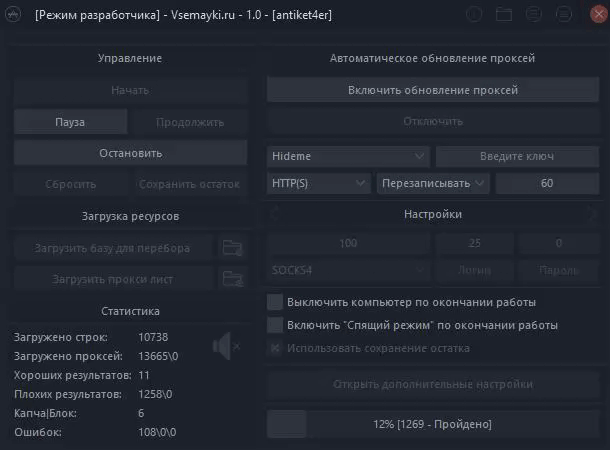Click the Продолжить button
Viewport: 610px width, 450px height.
(189, 122)
